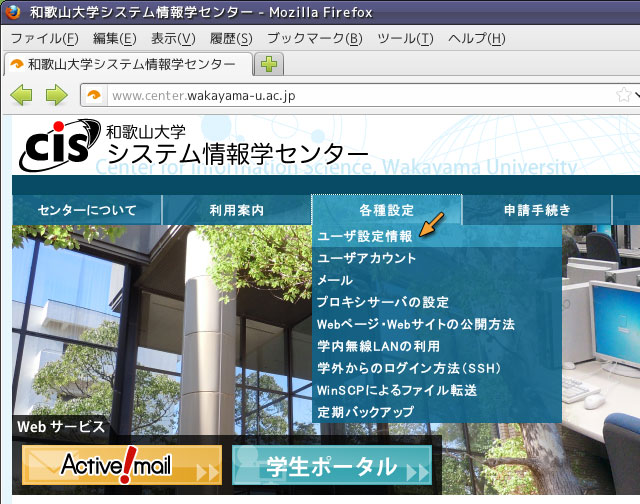The image size is (640, 504).
Task: Click the Firefox icon in title bar
Action: [13, 12]
